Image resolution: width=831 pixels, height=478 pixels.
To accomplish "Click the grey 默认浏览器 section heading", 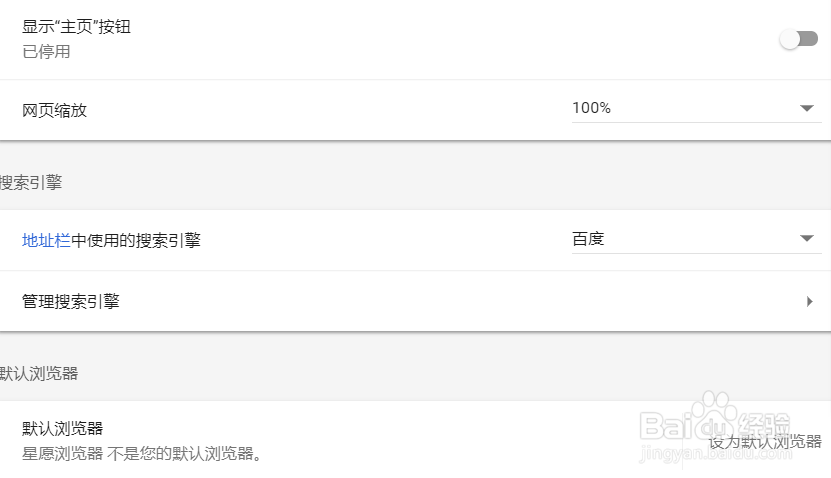I will pos(40,373).
